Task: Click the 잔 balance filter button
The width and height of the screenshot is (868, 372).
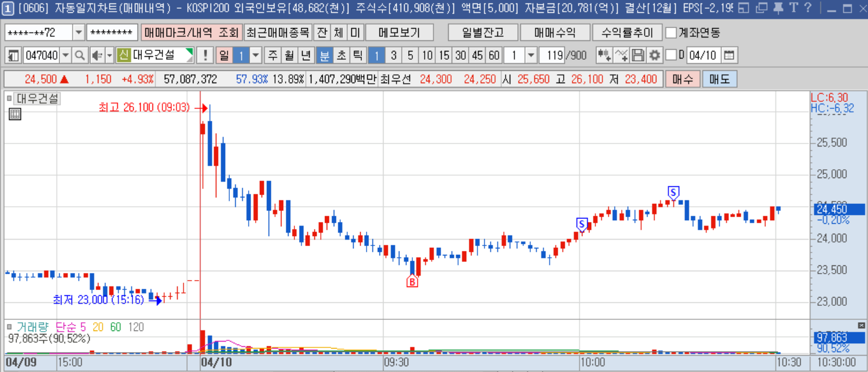Action: click(x=323, y=32)
